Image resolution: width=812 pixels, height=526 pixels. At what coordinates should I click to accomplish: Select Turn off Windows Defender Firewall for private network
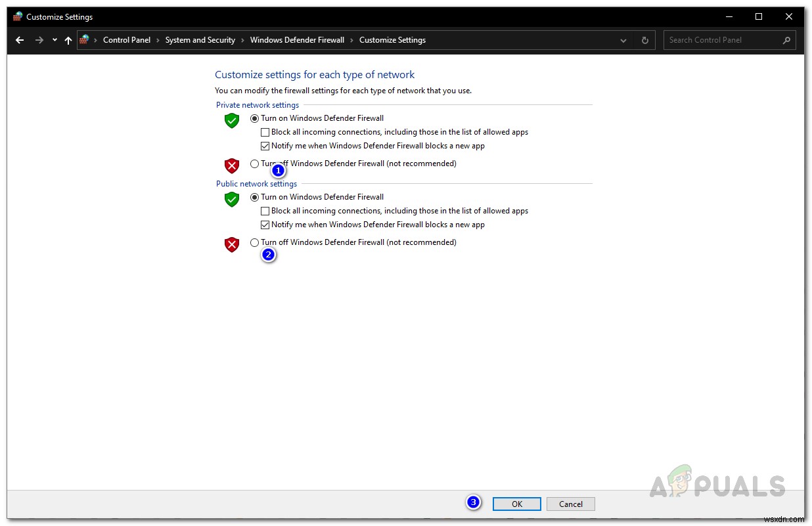(x=254, y=164)
